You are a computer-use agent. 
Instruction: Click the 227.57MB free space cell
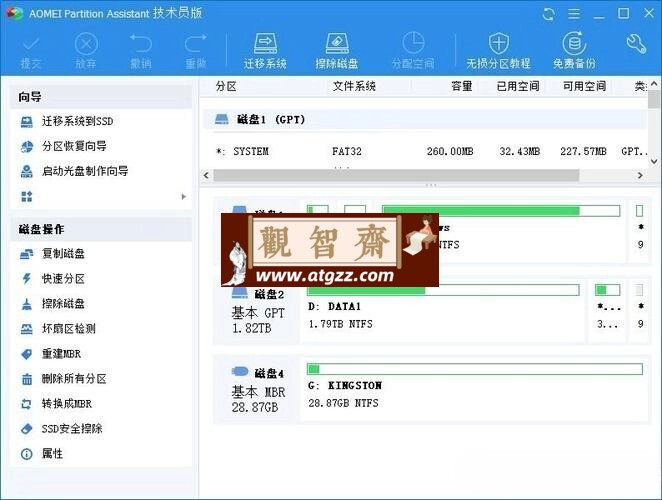coord(583,152)
